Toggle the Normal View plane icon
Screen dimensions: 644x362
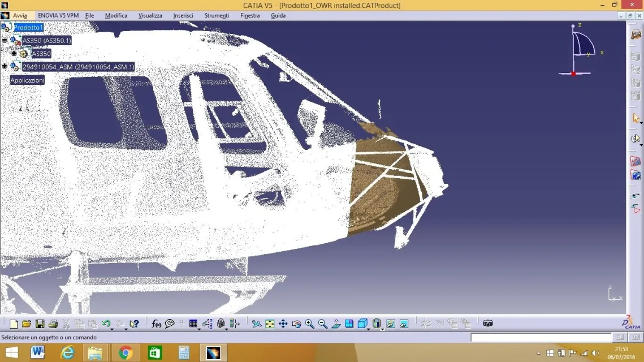pos(336,324)
